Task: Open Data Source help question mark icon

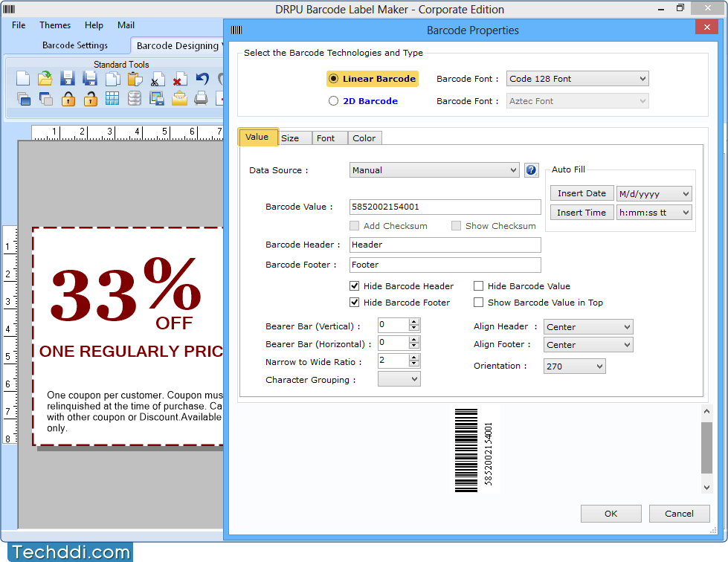Action: pyautogui.click(x=531, y=170)
